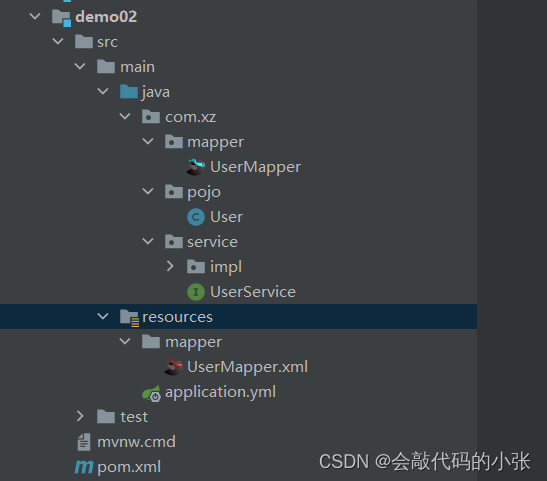Image resolution: width=547 pixels, height=481 pixels.
Task: Click the pojo package icon
Action: pyautogui.click(x=174, y=191)
